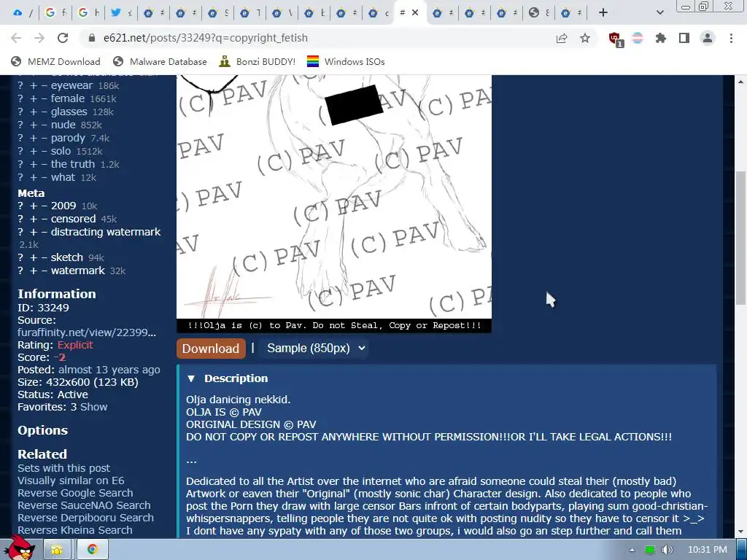Open the furaffinity.net source link
Viewport: 747px width, 560px height.
tap(87, 332)
